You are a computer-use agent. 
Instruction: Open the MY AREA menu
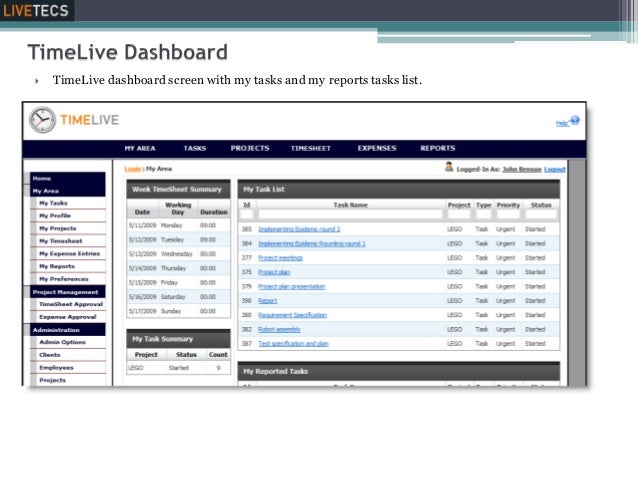pos(140,149)
